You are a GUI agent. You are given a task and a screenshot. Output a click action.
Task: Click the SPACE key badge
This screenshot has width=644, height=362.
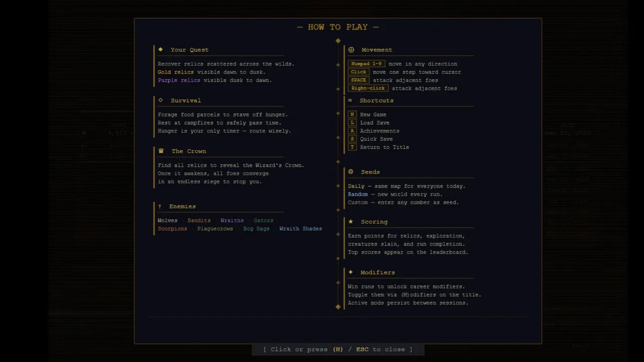pos(358,80)
